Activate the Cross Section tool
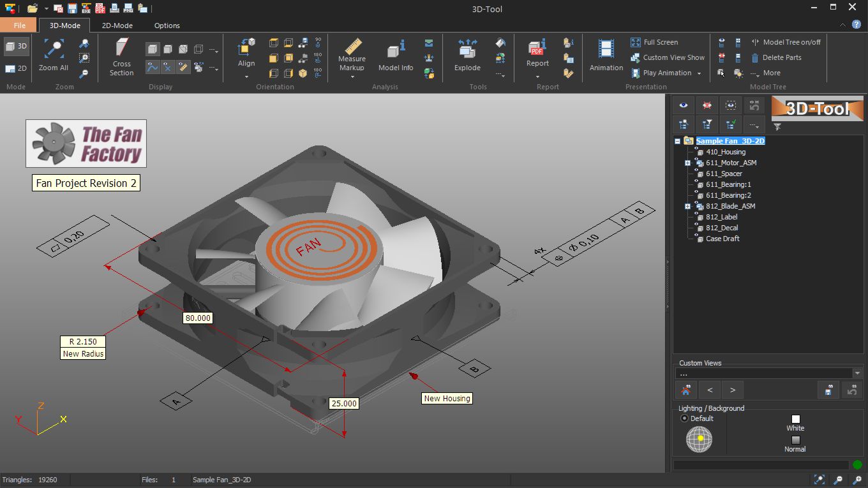Image resolution: width=868 pixels, height=488 pixels. (x=121, y=57)
